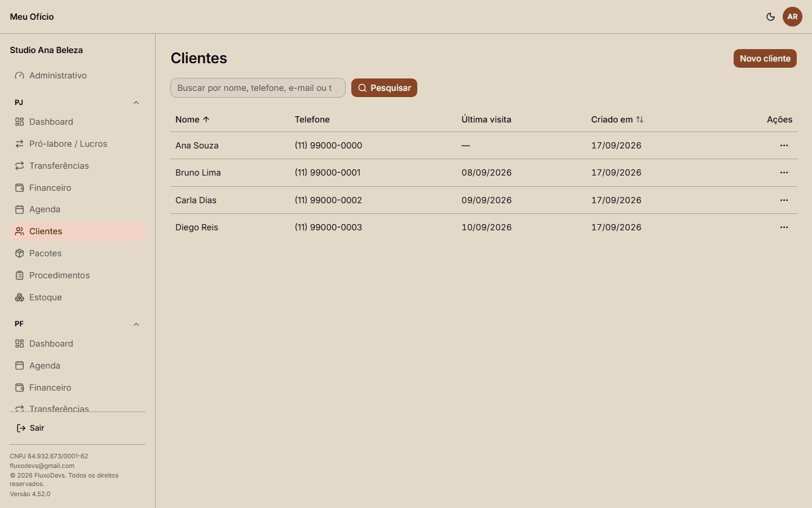Click the Pró-labore / Lucros arrows icon
Viewport: 812px width, 508px height.
(20, 144)
